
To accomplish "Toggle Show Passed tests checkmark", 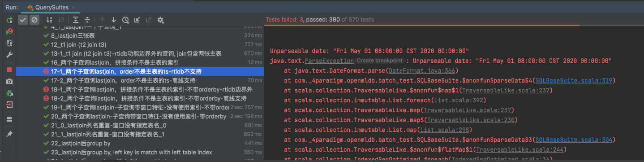I will pos(23,20).
